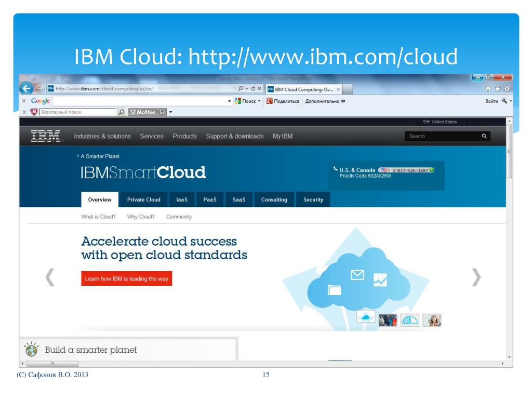This screenshot has width=532, height=399.
Task: Select the people photo carousel thumbnail
Action: coord(388,320)
